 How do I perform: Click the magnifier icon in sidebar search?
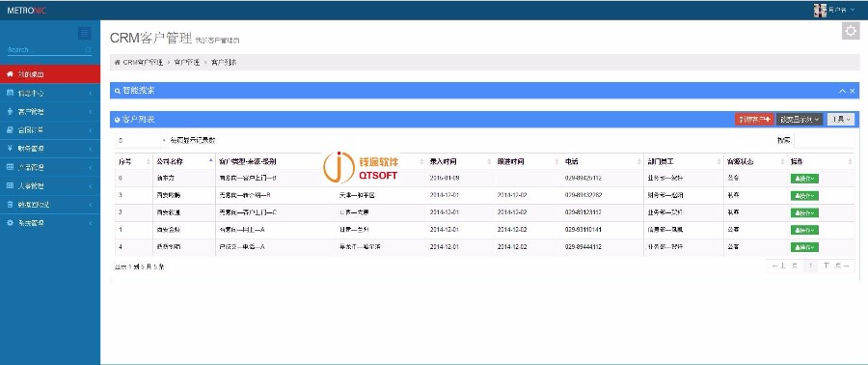(x=88, y=50)
